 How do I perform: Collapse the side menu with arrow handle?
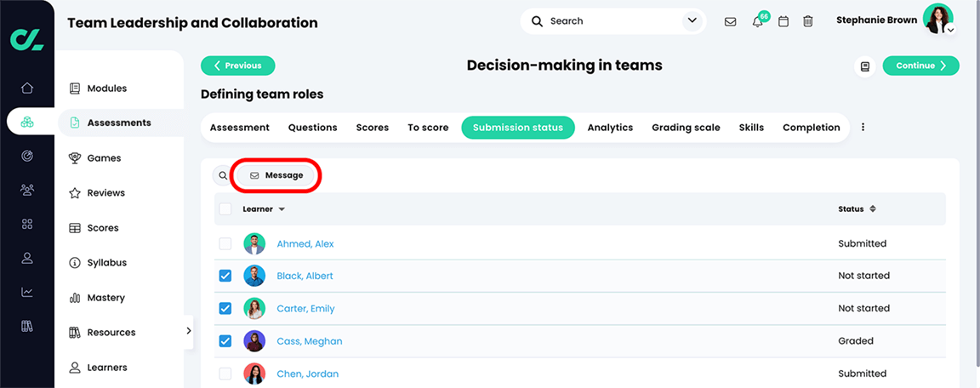[189, 331]
